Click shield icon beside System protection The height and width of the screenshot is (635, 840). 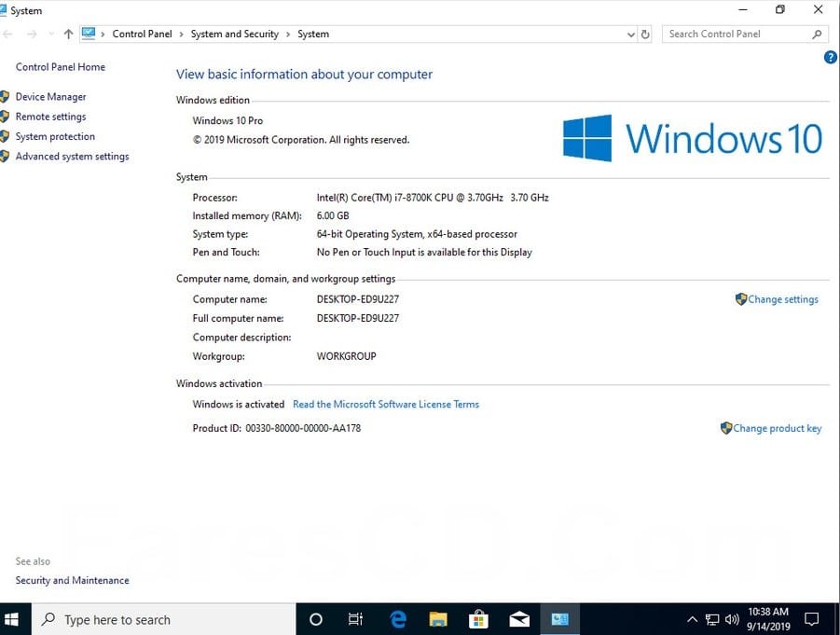pos(5,137)
